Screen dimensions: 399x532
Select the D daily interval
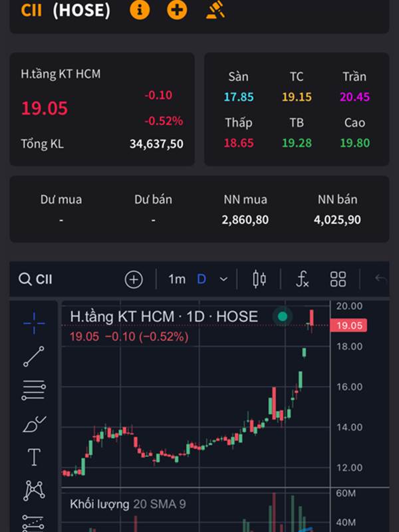tap(201, 279)
